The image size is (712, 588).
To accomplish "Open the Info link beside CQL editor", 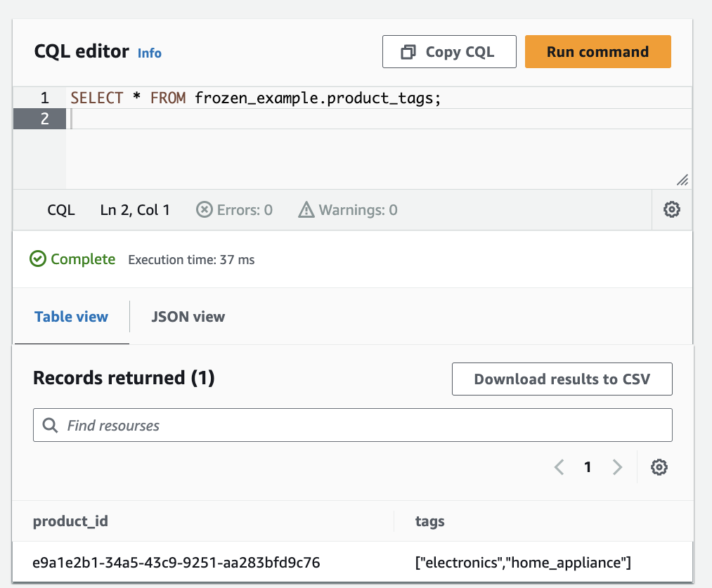I will click(x=150, y=53).
